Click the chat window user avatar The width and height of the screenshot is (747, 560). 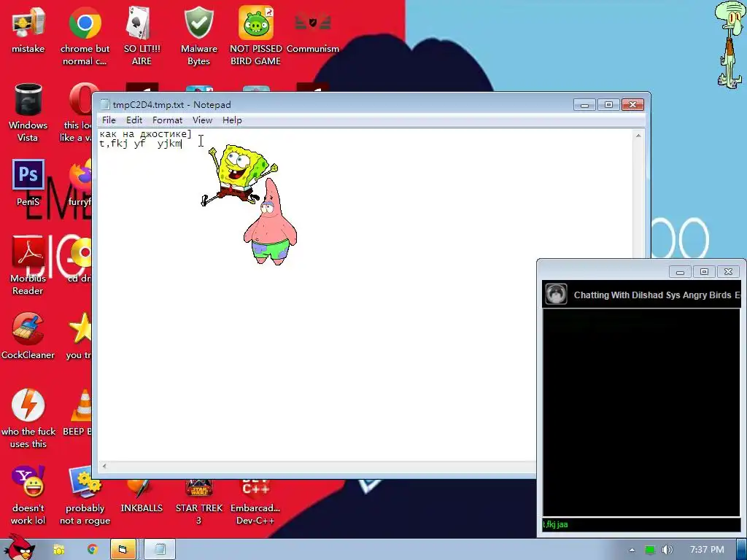point(556,295)
